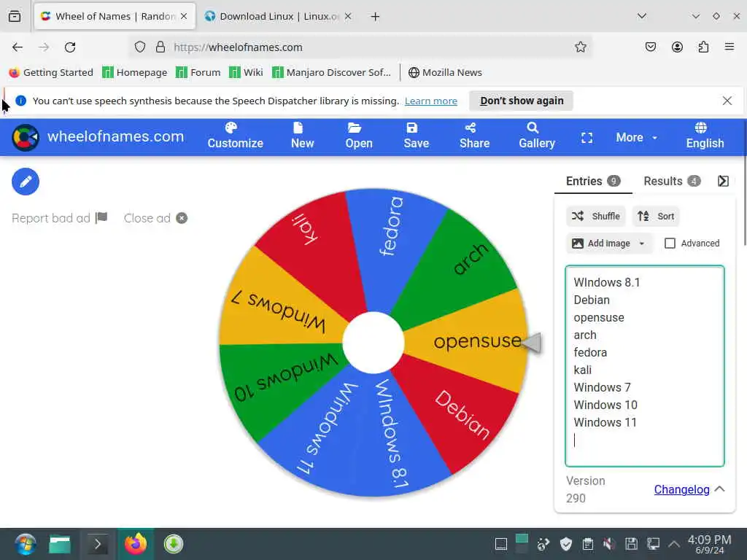Image resolution: width=747 pixels, height=560 pixels.
Task: Click muted volume tray icon
Action: click(x=608, y=544)
